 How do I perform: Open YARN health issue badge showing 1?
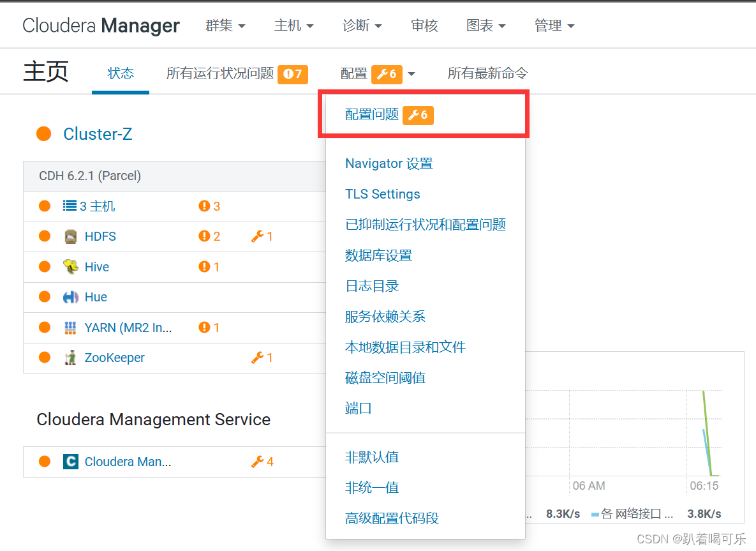point(209,328)
